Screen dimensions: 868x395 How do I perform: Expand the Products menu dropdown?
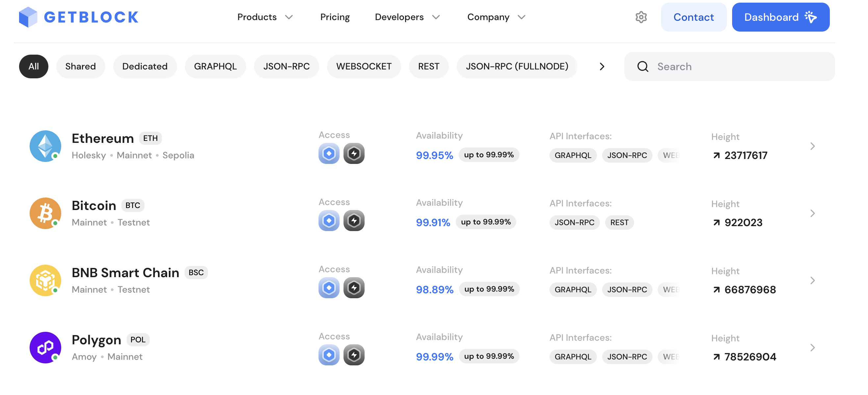pyautogui.click(x=265, y=17)
